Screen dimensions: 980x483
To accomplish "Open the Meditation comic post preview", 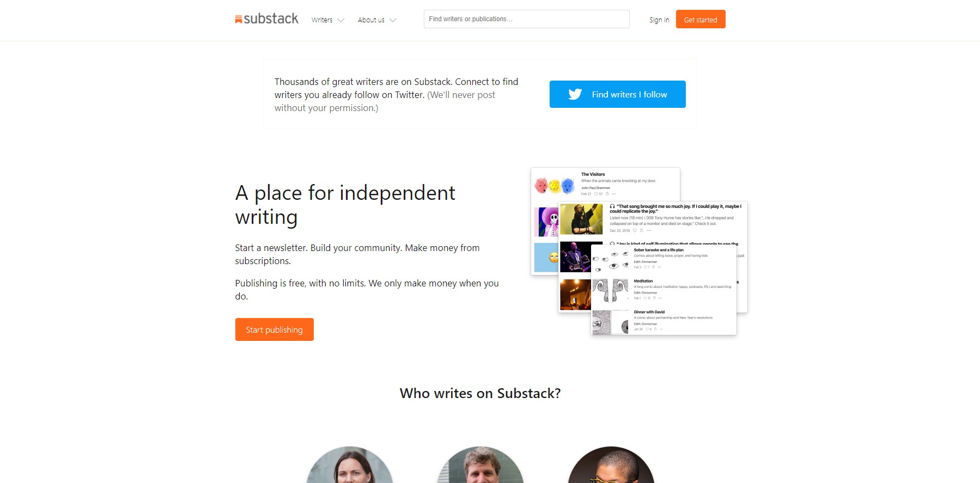I will 664,290.
